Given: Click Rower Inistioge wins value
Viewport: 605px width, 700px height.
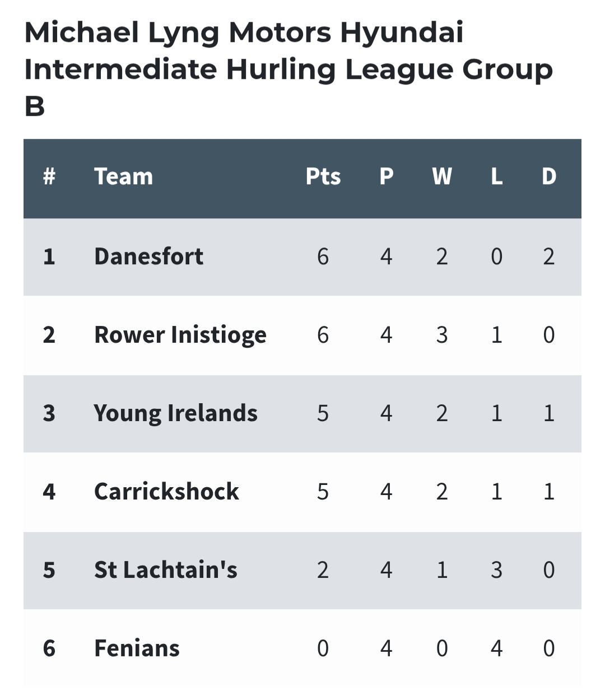Looking at the screenshot, I should tap(441, 335).
